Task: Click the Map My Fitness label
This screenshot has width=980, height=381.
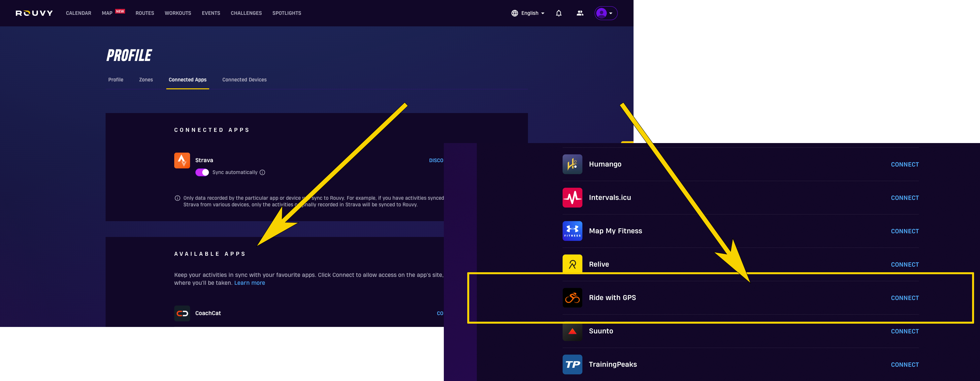Action: 615,231
